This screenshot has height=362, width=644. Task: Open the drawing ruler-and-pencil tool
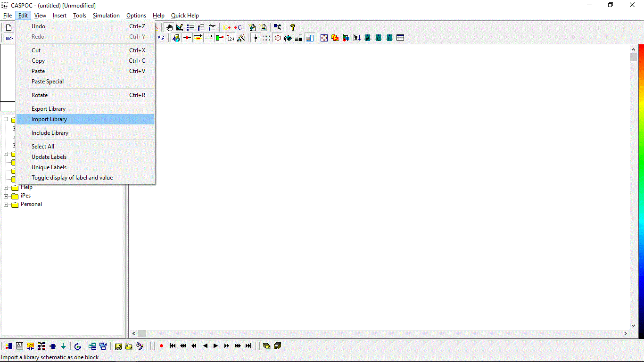(x=180, y=27)
